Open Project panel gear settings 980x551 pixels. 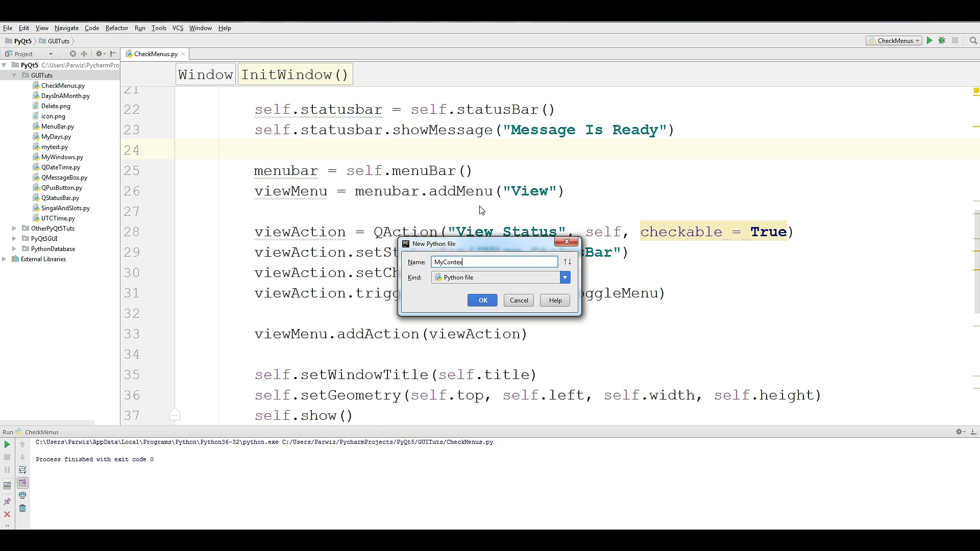point(100,54)
